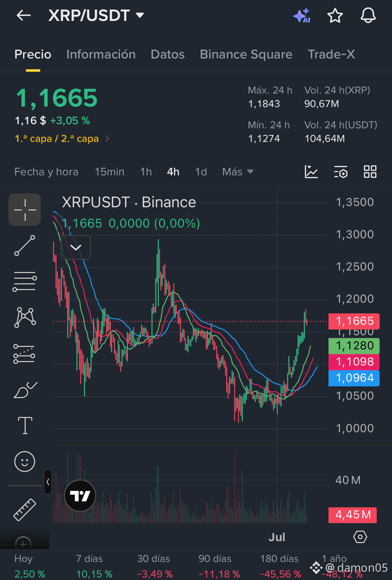The image size is (392, 580).
Task: Select the 4h timeframe
Action: pyautogui.click(x=173, y=172)
